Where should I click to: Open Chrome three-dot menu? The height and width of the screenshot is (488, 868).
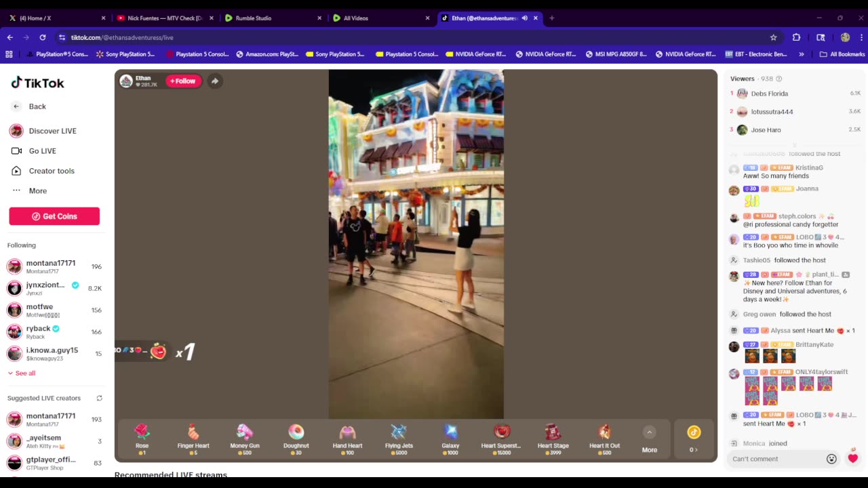click(861, 37)
